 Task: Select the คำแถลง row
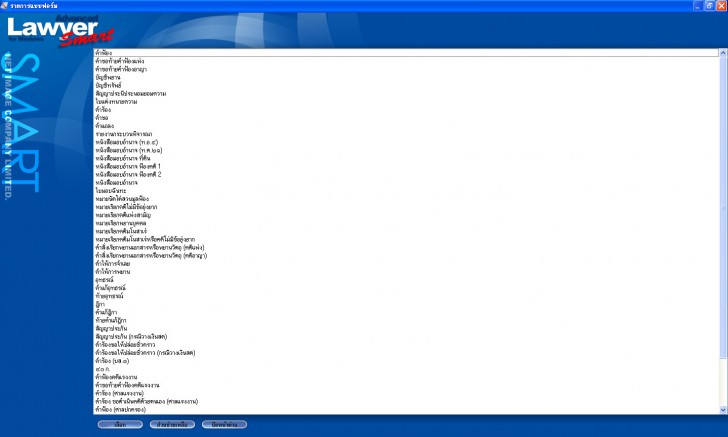tap(406, 126)
